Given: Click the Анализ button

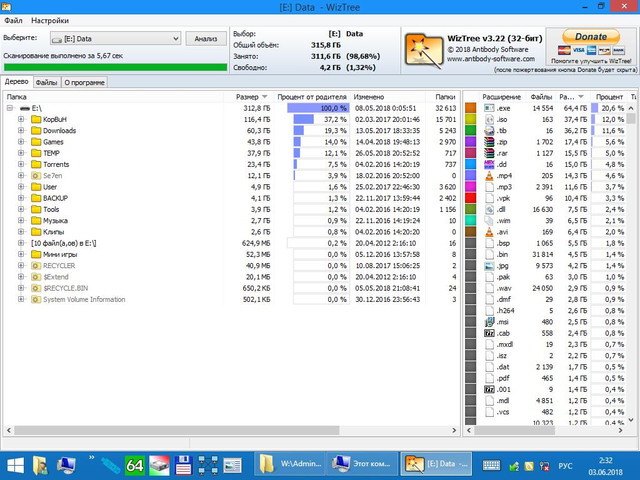Looking at the screenshot, I should 206,38.
